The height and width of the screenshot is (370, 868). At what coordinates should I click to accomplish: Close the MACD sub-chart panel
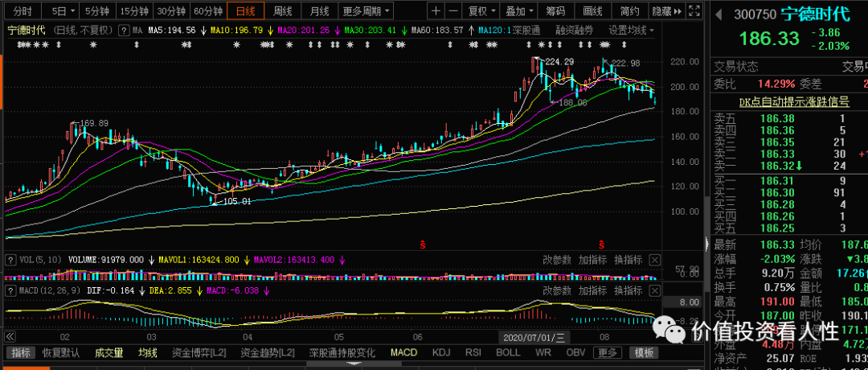654,290
